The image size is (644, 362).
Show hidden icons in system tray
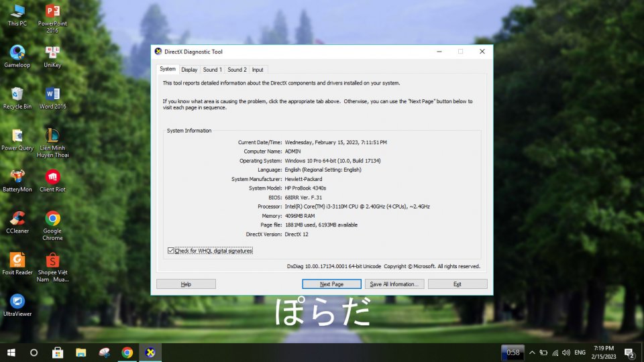click(x=532, y=352)
